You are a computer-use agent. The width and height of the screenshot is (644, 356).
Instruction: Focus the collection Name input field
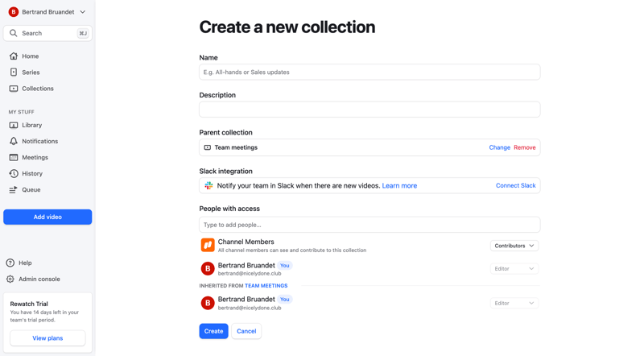pos(369,72)
